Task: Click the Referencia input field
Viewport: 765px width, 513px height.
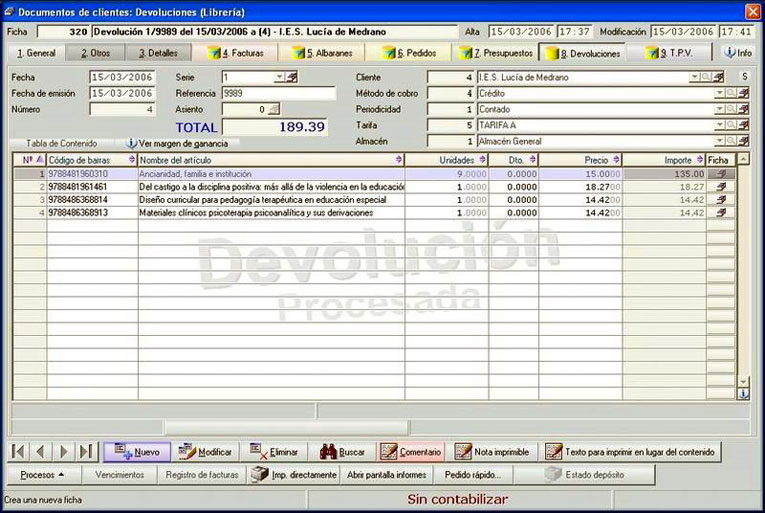Action: 279,93
